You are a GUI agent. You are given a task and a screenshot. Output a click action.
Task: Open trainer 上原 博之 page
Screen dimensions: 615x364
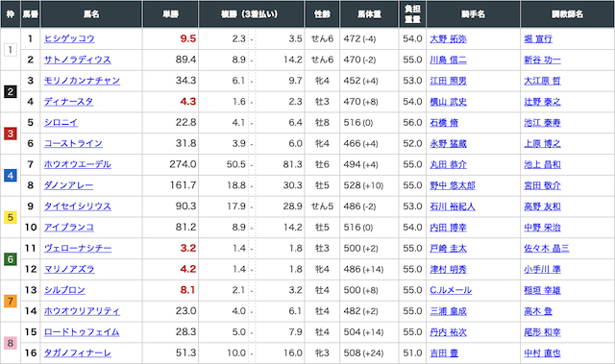pyautogui.click(x=542, y=144)
